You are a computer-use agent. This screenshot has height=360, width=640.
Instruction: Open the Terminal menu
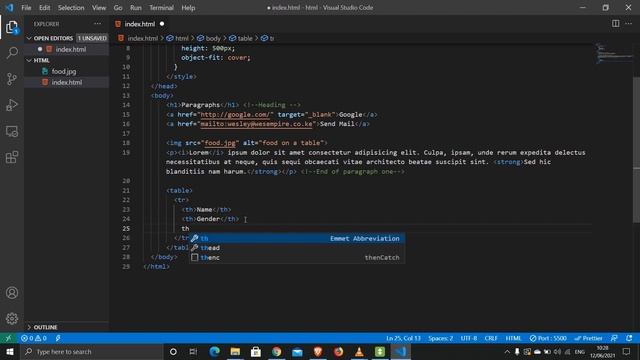tap(161, 8)
